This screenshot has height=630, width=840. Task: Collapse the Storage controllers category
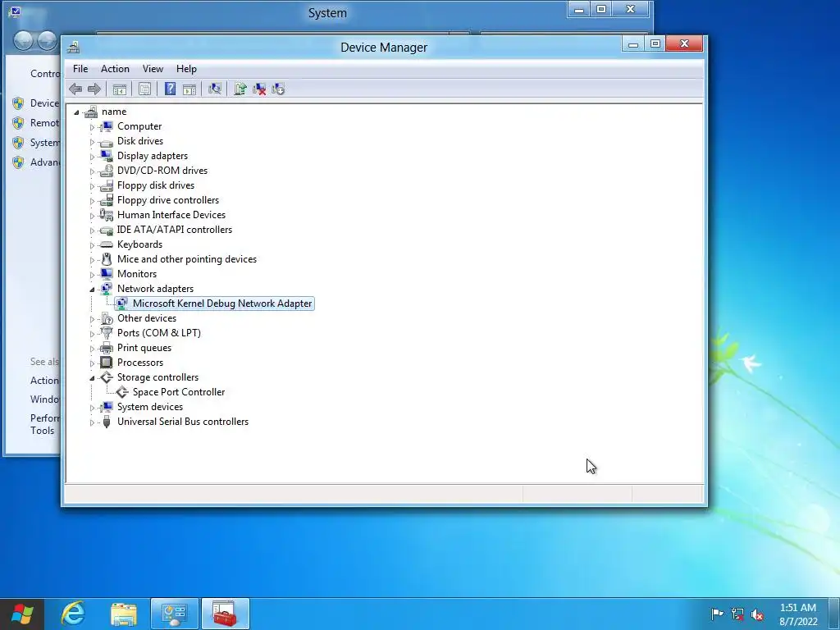coord(92,378)
